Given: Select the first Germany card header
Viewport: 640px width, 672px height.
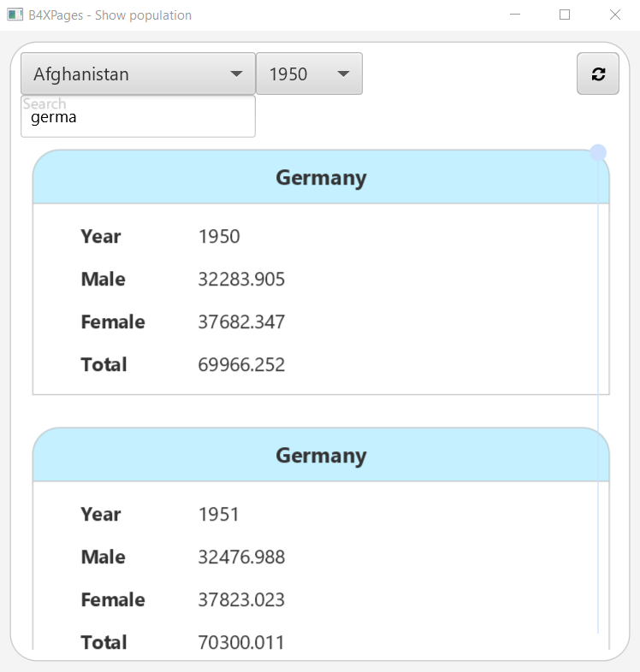Looking at the screenshot, I should (321, 178).
